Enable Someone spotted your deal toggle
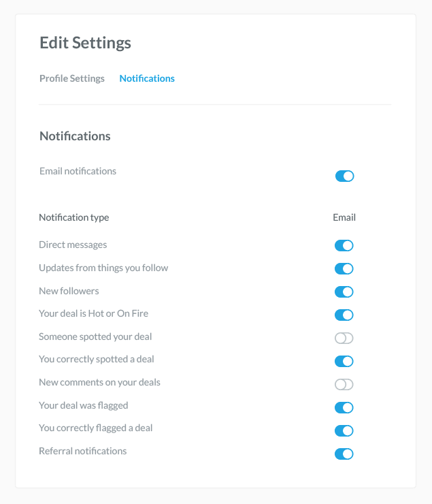The image size is (432, 504). point(344,338)
